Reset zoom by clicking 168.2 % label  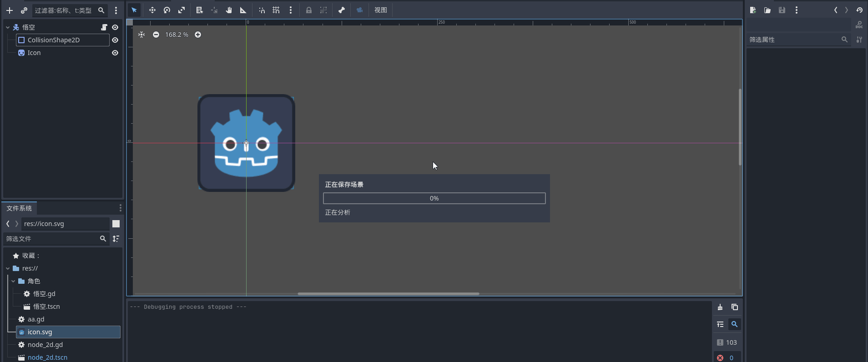(x=177, y=35)
